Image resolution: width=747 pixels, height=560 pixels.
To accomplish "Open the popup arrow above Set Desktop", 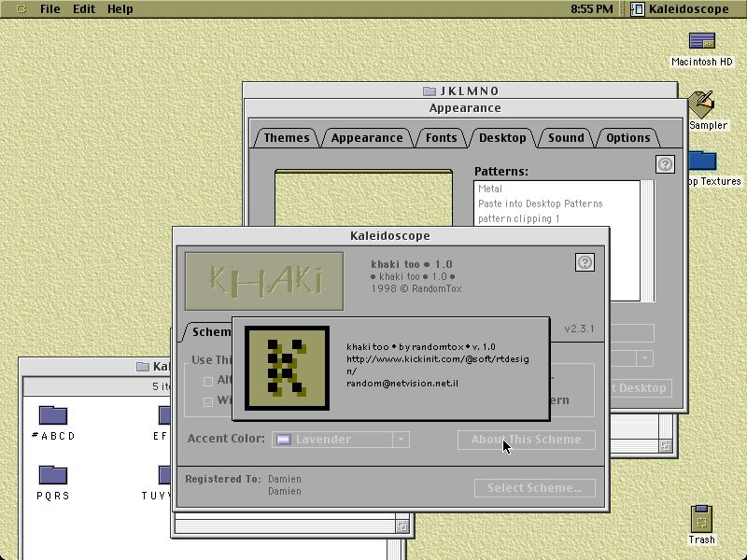I will 644,358.
